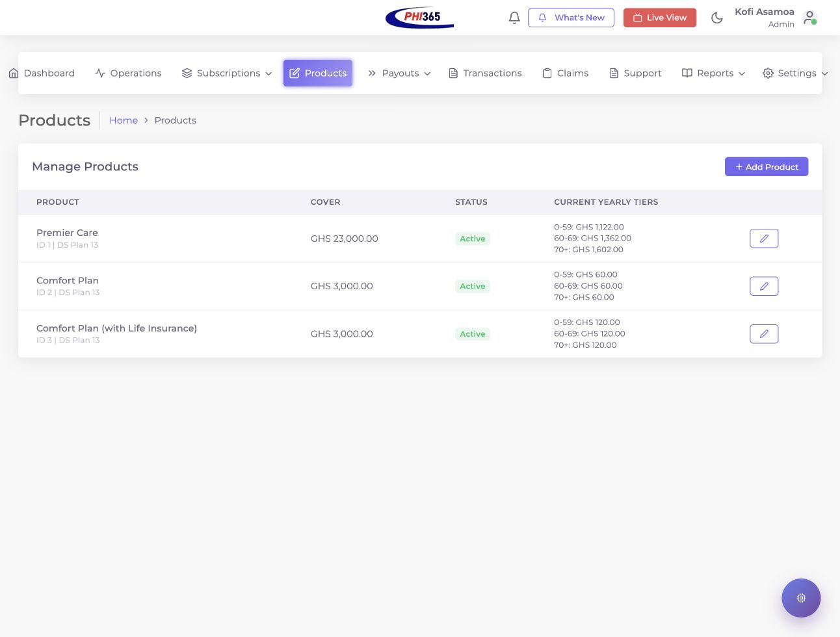840x637 pixels.
Task: Toggle dark mode moon icon
Action: point(717,18)
